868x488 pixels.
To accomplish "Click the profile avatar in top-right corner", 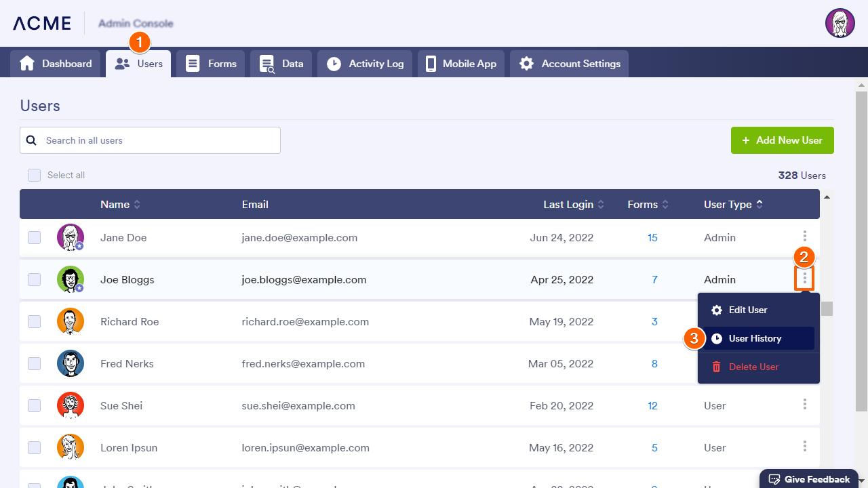I will click(840, 23).
